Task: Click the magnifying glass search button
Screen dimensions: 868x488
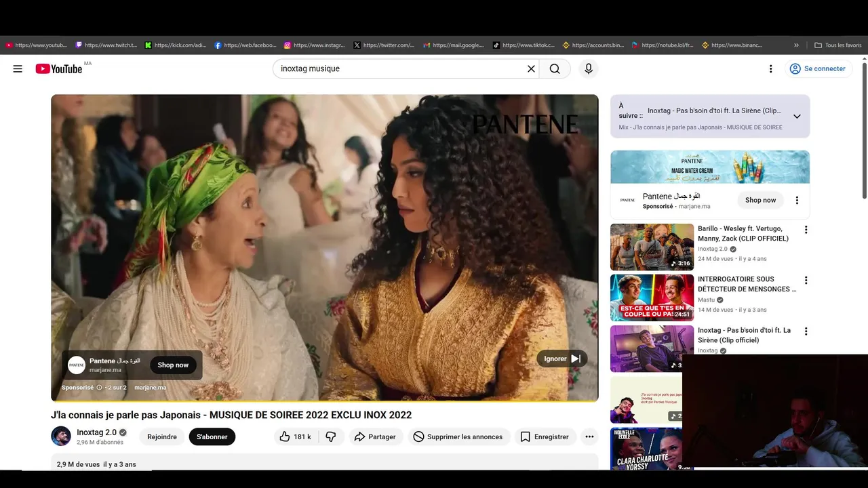Action: coord(555,68)
